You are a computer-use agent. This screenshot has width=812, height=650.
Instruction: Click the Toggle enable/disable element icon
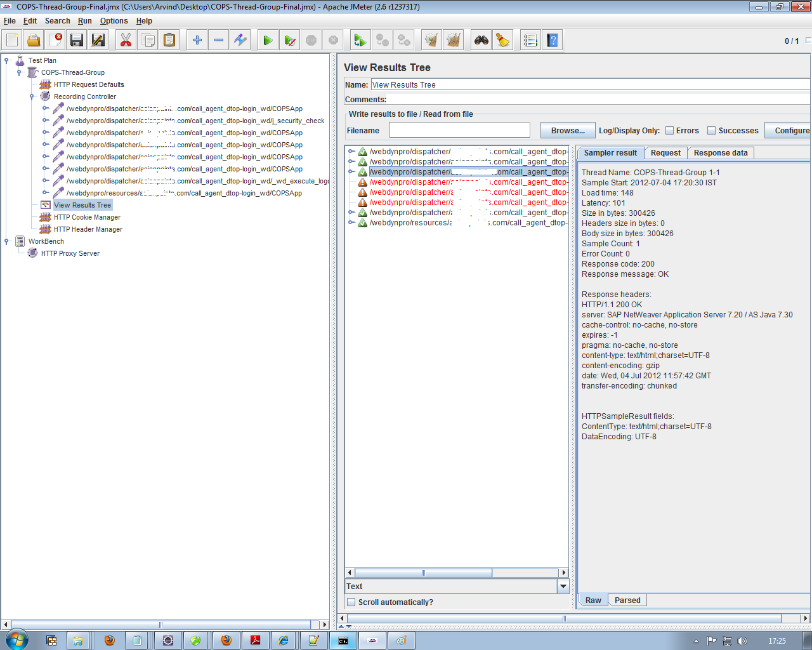click(240, 40)
